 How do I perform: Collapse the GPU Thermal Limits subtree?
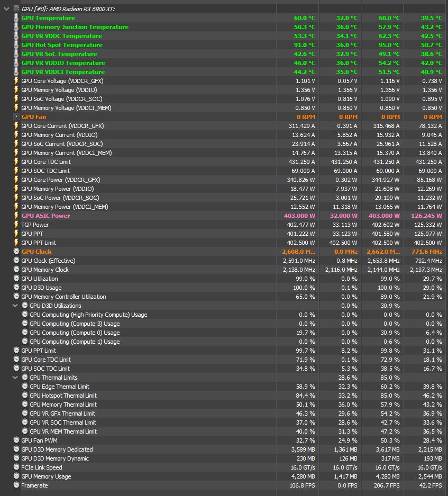[x=15, y=378]
